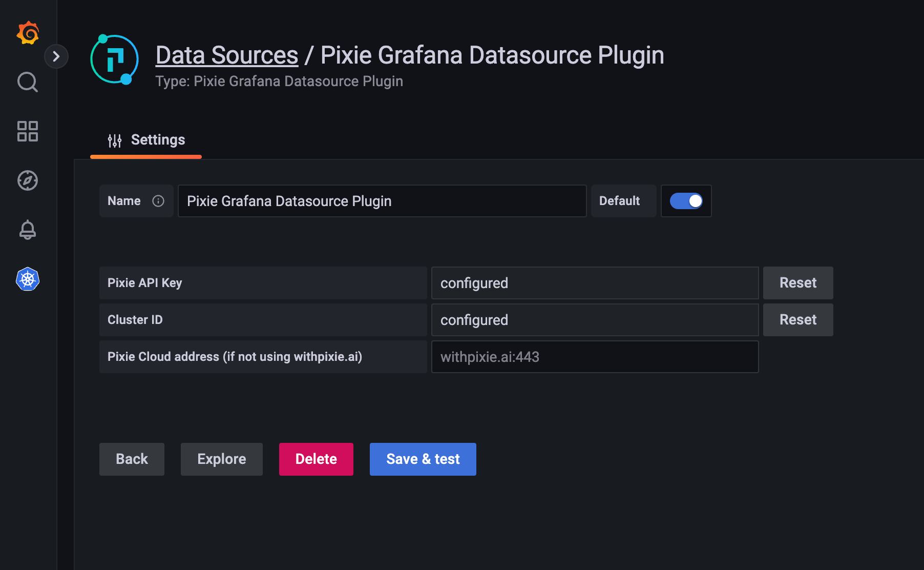Open the Grafana home logo
Image resolution: width=924 pixels, height=570 pixels.
pyautogui.click(x=28, y=33)
